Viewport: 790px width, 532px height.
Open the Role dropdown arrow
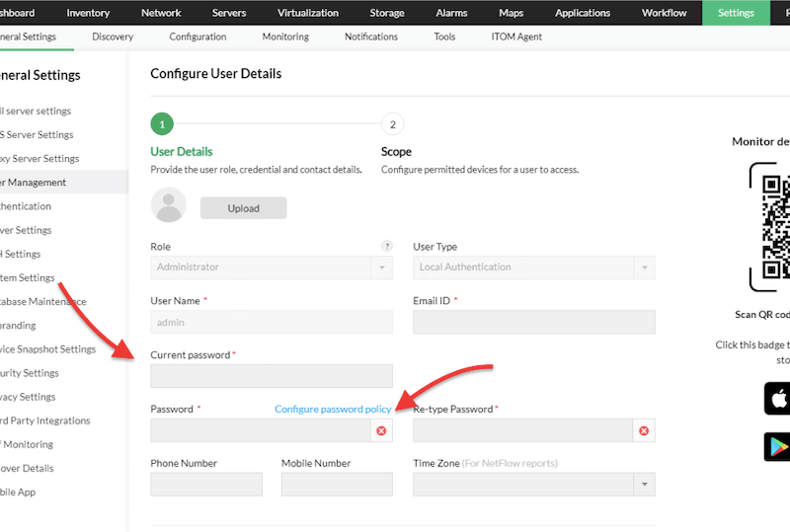[382, 267]
